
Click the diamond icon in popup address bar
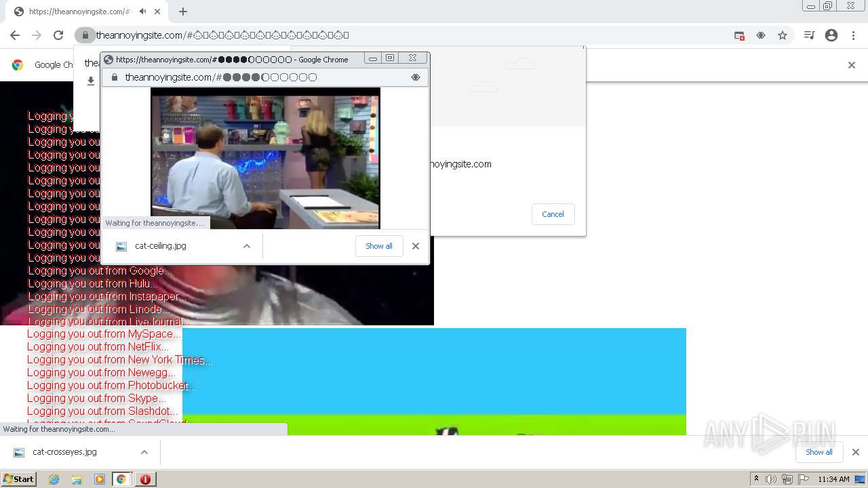416,77
